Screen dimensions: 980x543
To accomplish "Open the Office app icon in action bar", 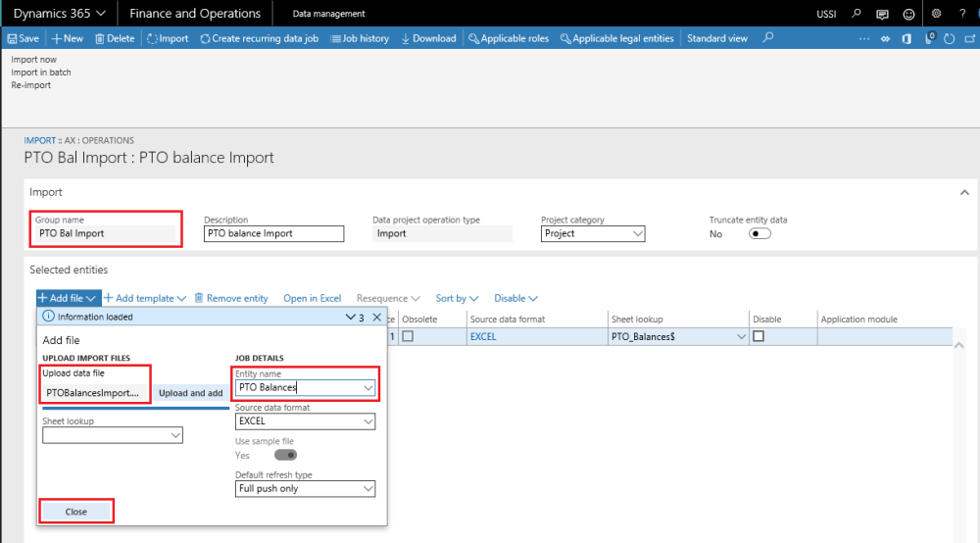I will point(907,38).
